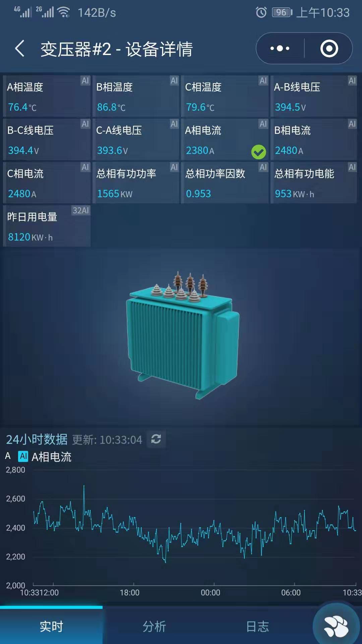Click the 00:00 point on chart timeline

click(210, 593)
